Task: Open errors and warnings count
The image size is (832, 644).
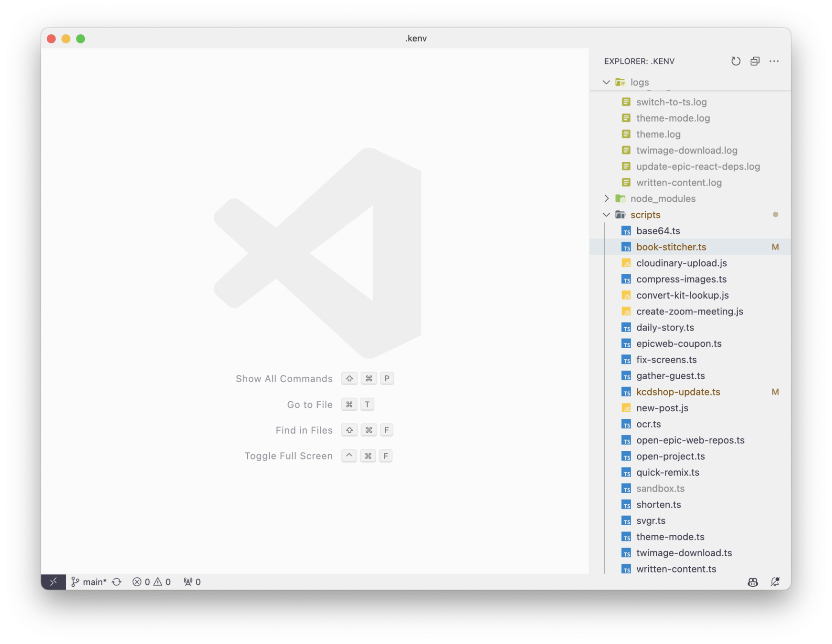Action: tap(151, 582)
